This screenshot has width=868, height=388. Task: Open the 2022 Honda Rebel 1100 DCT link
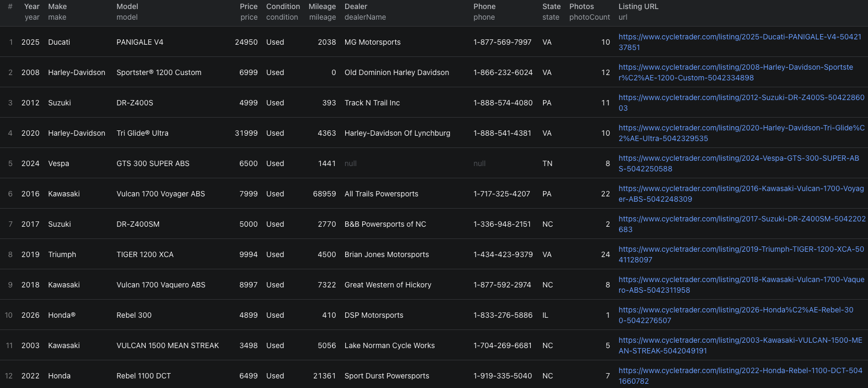(740, 376)
